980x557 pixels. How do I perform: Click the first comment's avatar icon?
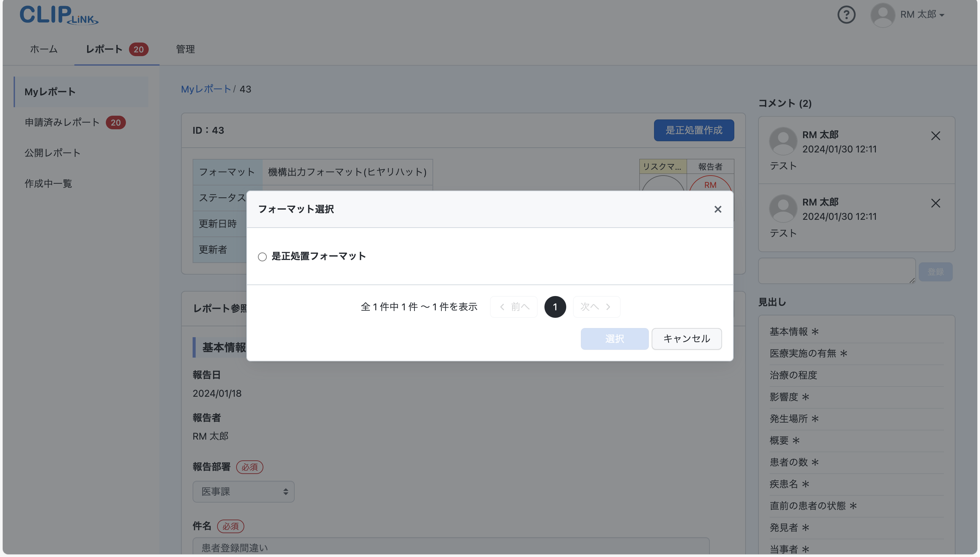pyautogui.click(x=782, y=141)
